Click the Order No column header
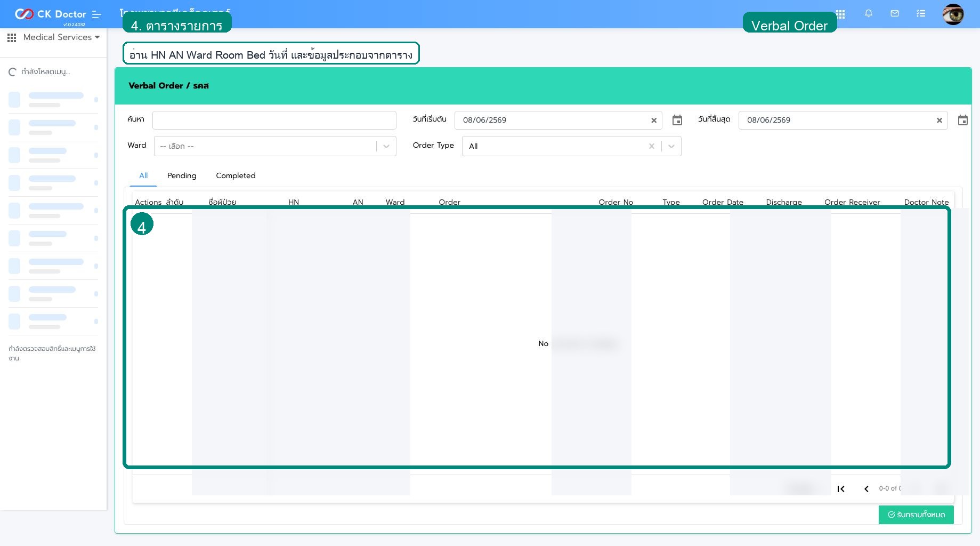This screenshot has height=546, width=980. pyautogui.click(x=615, y=202)
